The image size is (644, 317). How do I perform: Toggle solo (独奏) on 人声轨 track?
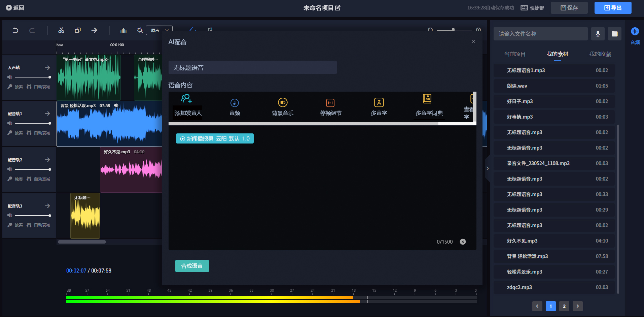click(x=15, y=87)
